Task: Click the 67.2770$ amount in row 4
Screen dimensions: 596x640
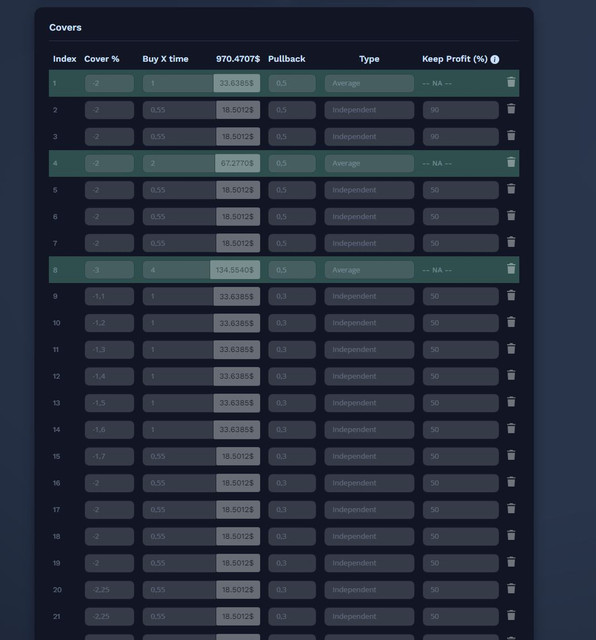Action: [238, 163]
